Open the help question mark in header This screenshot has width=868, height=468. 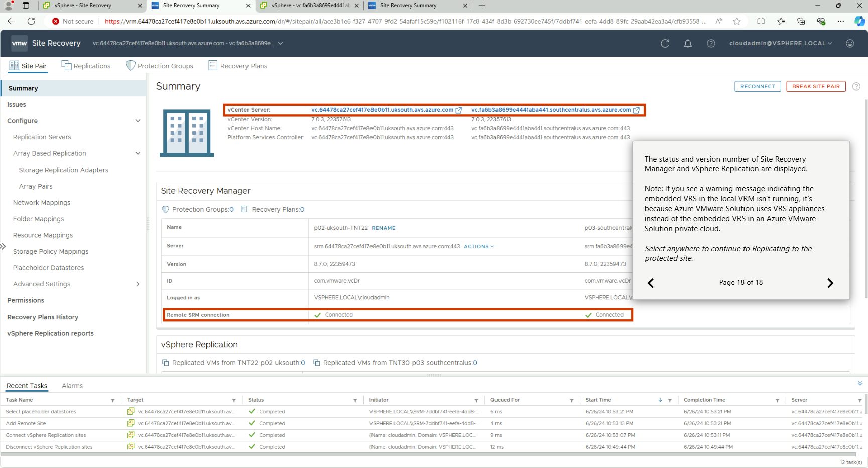click(x=711, y=43)
